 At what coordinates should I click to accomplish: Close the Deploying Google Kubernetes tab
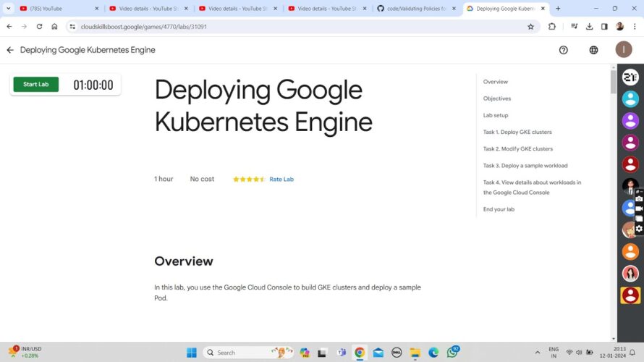point(543,8)
